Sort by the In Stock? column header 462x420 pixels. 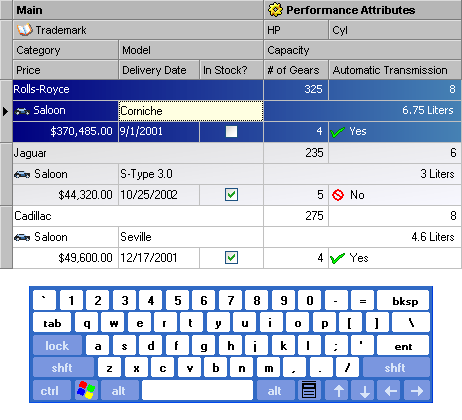tap(231, 70)
